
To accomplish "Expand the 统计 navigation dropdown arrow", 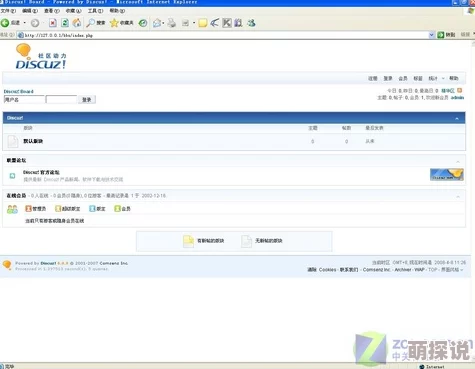I will tap(443, 79).
